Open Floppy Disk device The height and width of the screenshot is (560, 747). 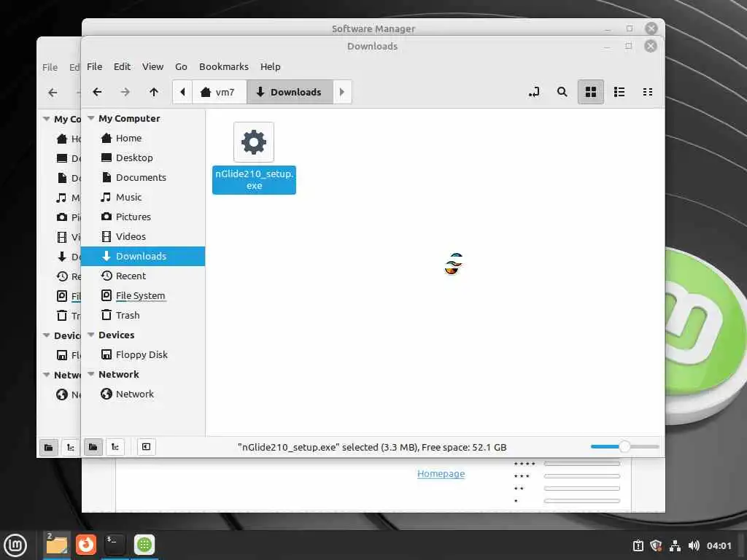tap(143, 354)
